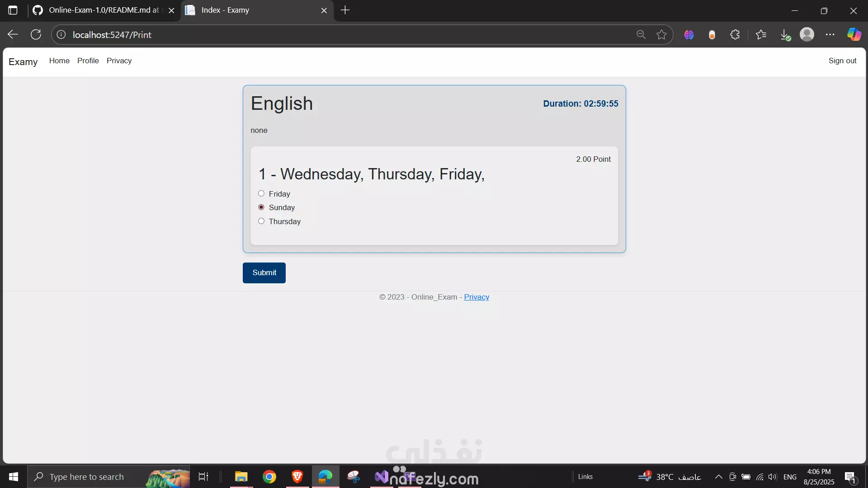Open the orange extension icon
Screen dimensions: 868x488
pyautogui.click(x=712, y=35)
